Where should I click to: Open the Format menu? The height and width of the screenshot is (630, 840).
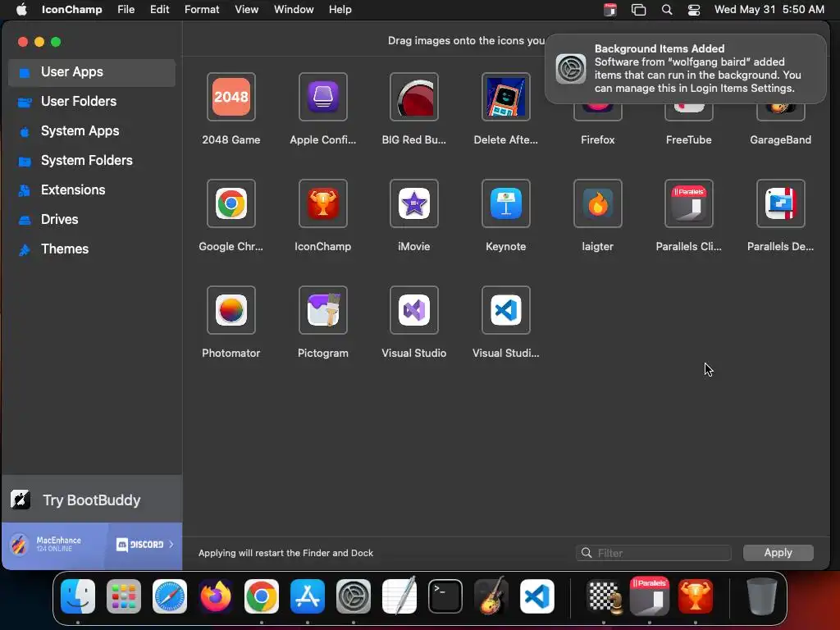[202, 10]
